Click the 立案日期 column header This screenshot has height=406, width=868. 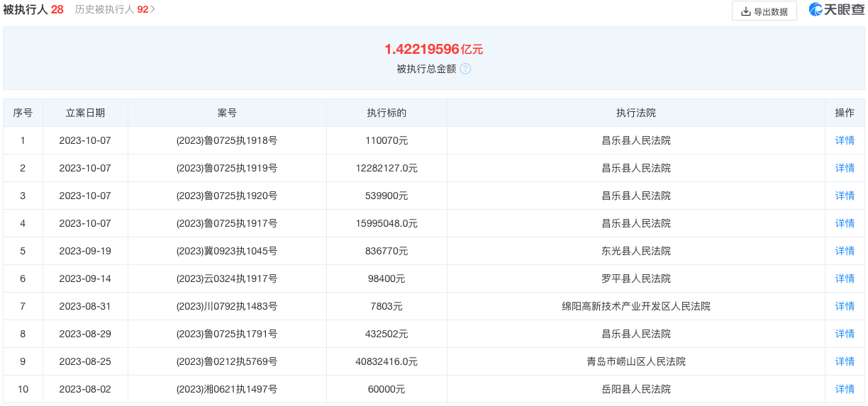tap(85, 113)
